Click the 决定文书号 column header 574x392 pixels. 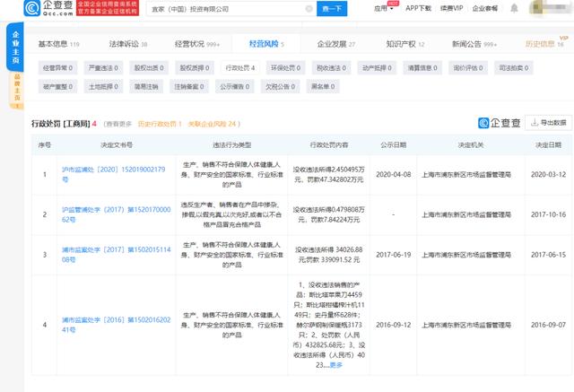[x=117, y=145]
